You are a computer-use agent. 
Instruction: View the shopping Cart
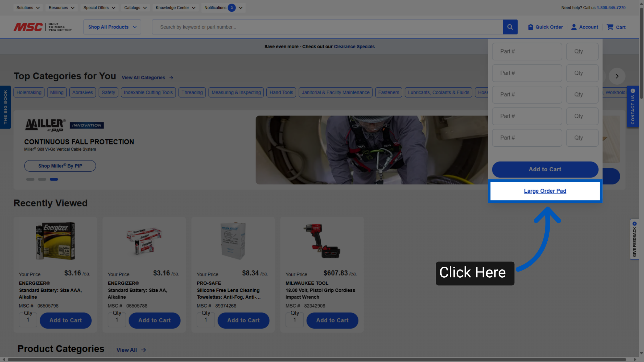(616, 27)
